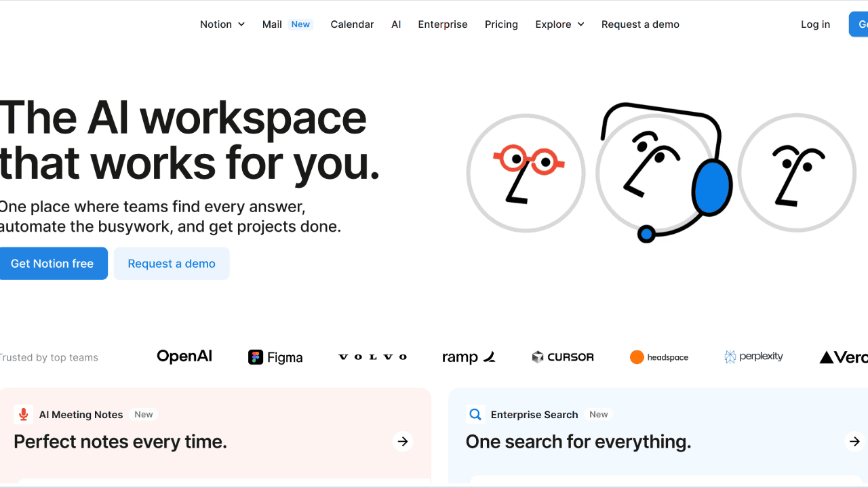
Task: Click the Enterprise Search magnifier icon
Action: tap(475, 414)
